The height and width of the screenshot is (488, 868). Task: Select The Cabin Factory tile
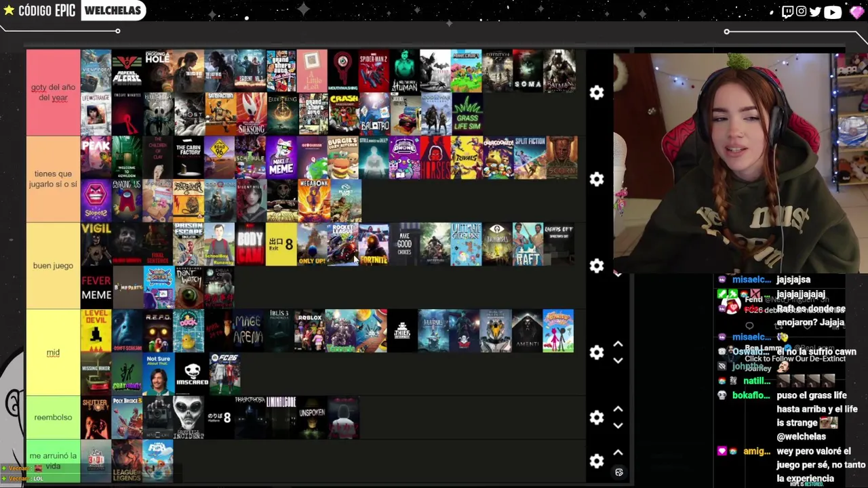click(x=189, y=157)
